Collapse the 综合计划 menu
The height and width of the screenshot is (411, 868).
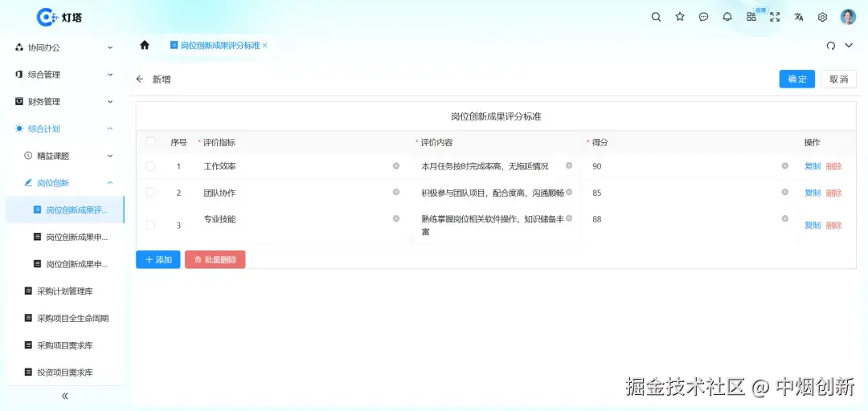(x=64, y=129)
